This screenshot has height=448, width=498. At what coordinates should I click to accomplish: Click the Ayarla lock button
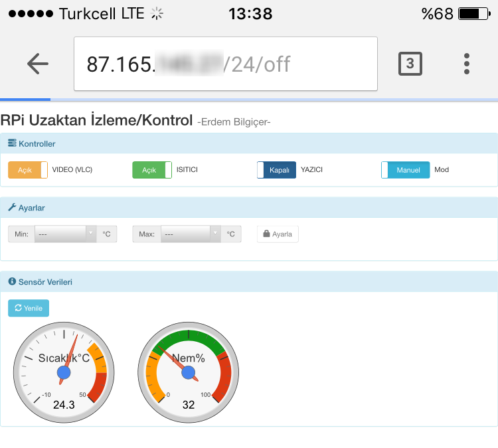pos(278,234)
